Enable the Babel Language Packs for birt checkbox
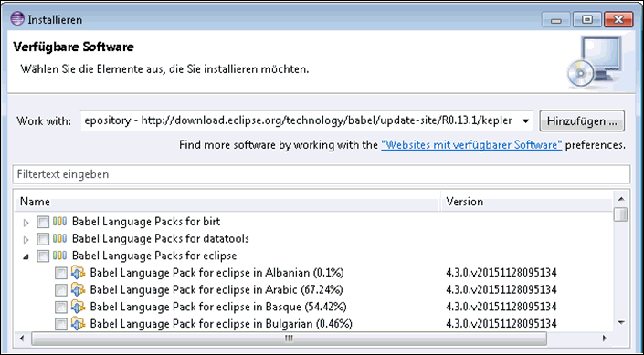 coord(43,222)
